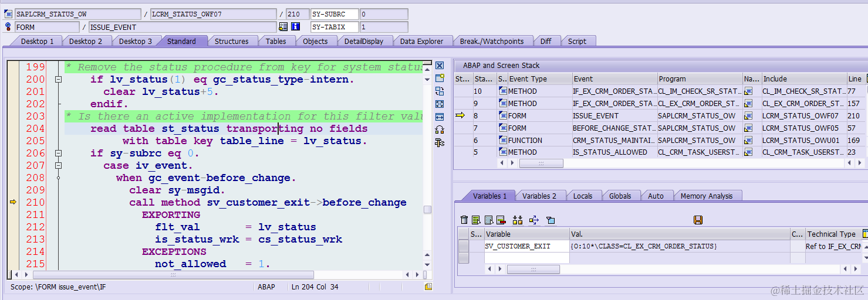Click the Program column header in stack table
868x300 pixels.
point(700,79)
